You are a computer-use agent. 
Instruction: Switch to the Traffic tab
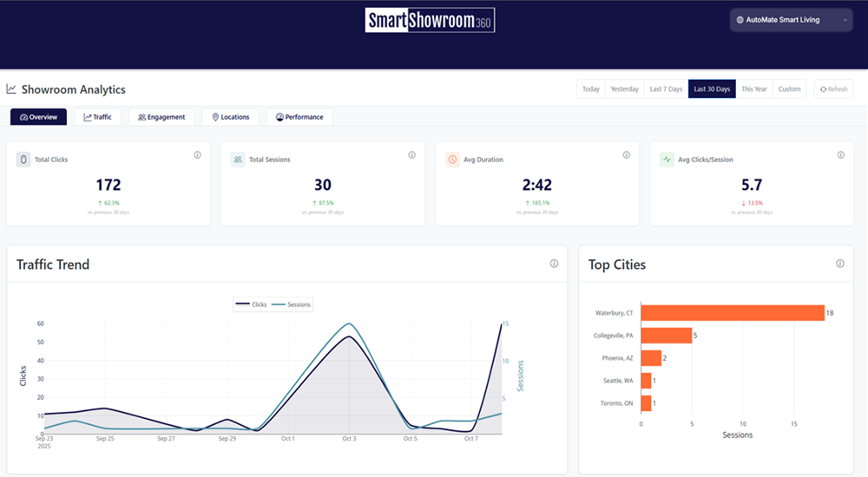[x=97, y=117]
